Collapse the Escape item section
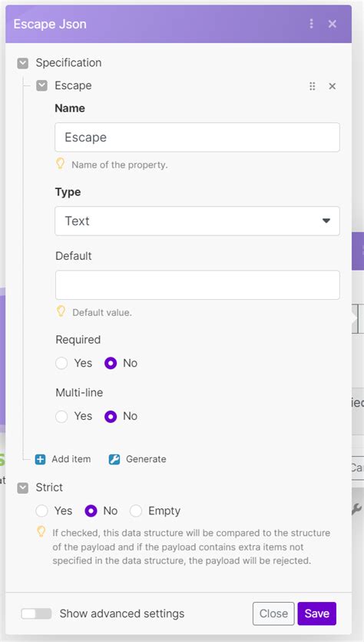This screenshot has height=642, width=364. pos(41,85)
